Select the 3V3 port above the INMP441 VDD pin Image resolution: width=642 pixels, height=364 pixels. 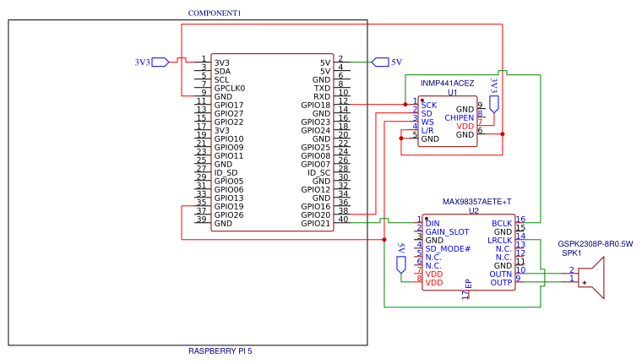(494, 105)
